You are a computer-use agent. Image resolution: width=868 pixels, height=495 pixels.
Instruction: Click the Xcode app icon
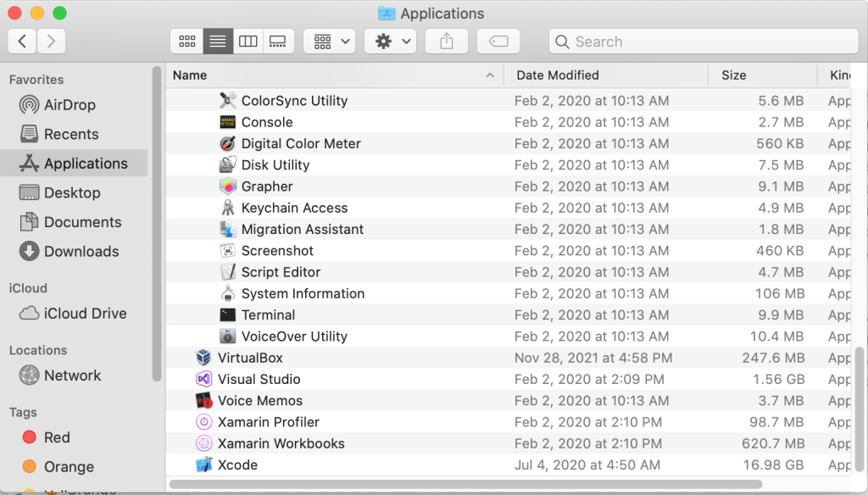tap(203, 465)
